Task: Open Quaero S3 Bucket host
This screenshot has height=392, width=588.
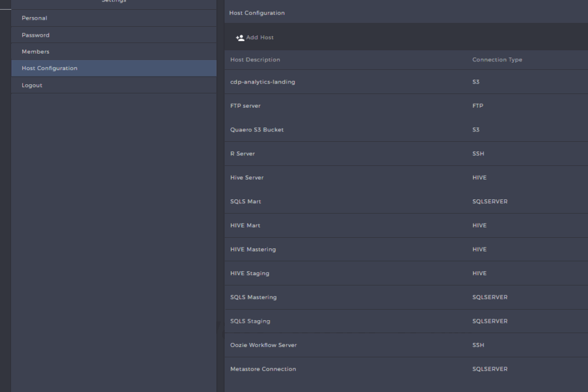Action: click(257, 130)
